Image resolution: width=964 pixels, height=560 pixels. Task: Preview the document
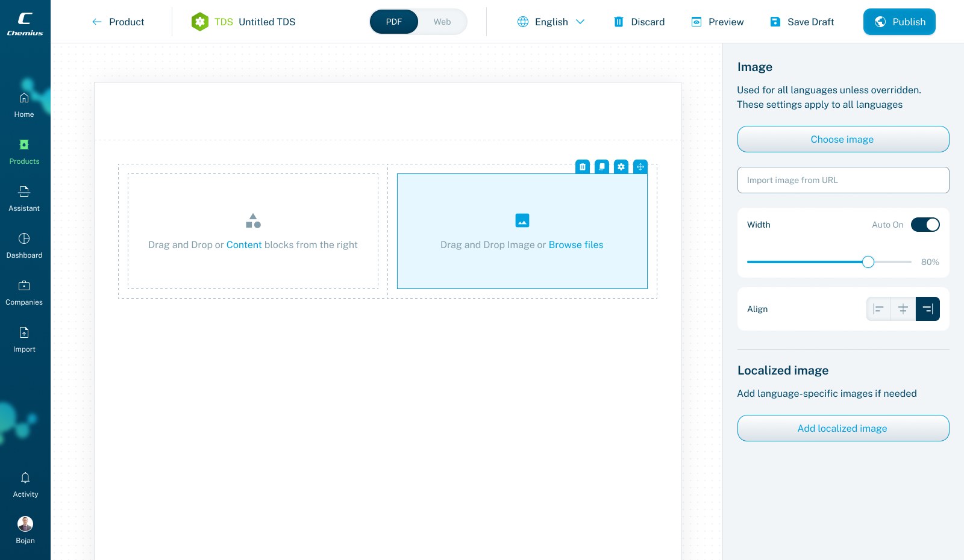coord(718,22)
